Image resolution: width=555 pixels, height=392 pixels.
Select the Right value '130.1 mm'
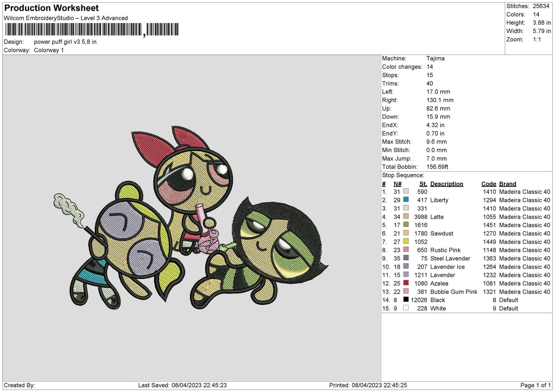(x=440, y=100)
